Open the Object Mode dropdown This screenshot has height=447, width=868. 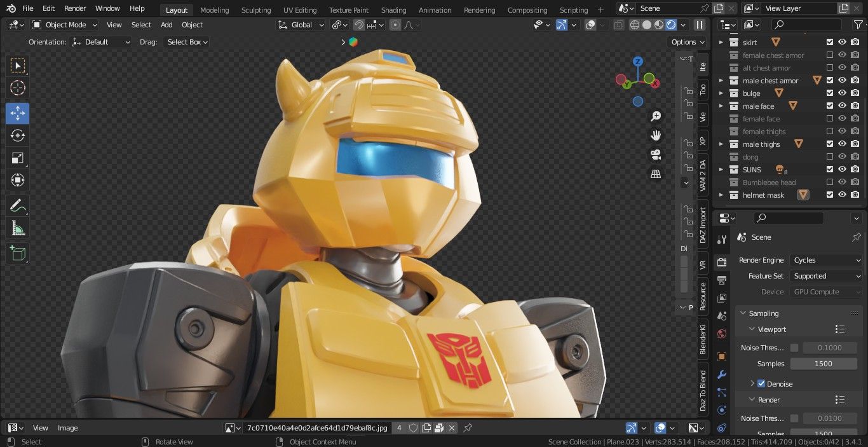point(65,25)
